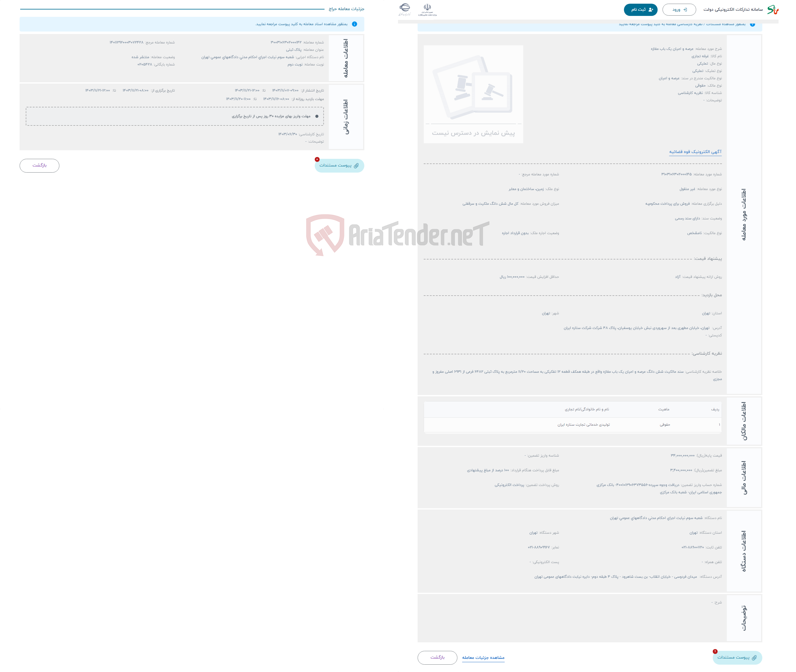Image resolution: width=796 pixels, height=672 pixels.
Task: Click the بازگشت back button on left panel
Action: pos(38,165)
